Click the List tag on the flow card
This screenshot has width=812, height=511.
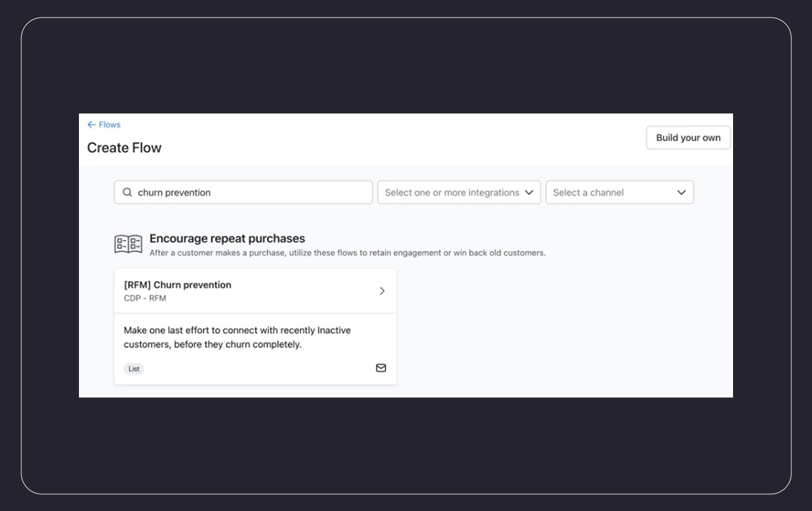coord(134,369)
